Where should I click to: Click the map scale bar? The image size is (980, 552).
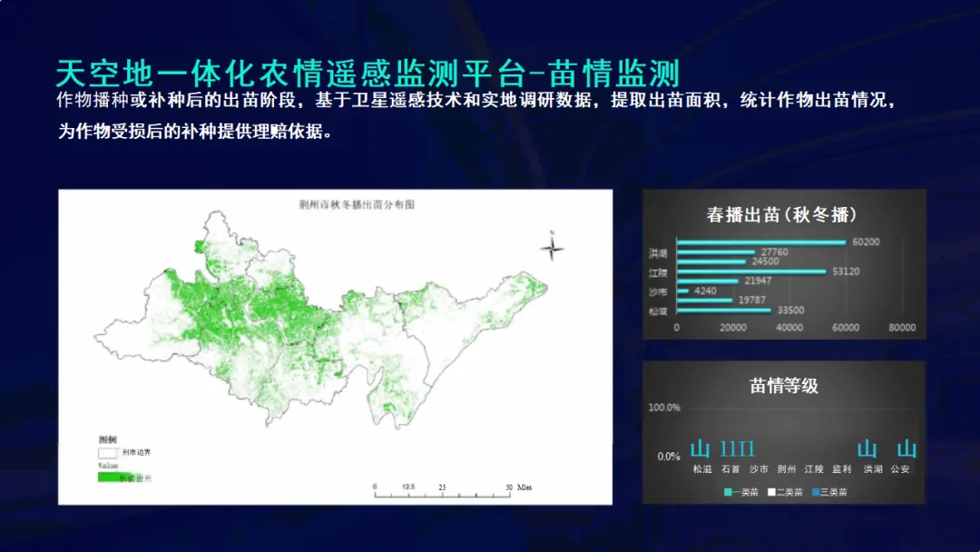pyautogui.click(x=443, y=494)
